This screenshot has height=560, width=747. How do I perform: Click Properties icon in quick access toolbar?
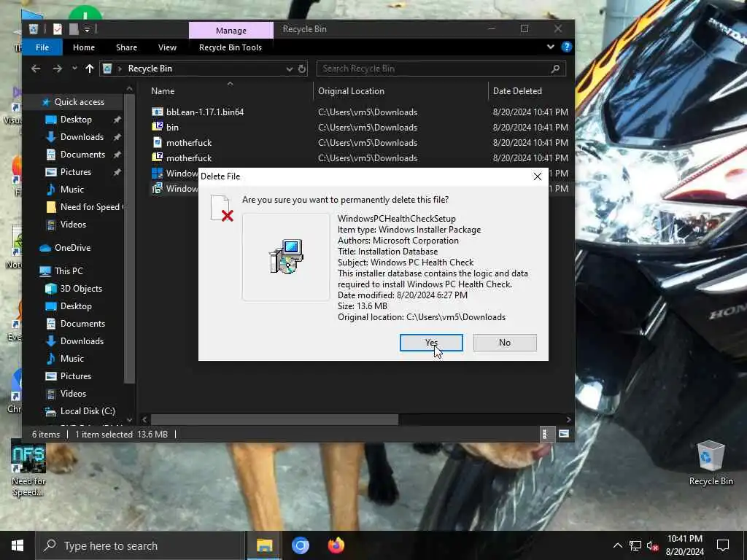click(57, 29)
